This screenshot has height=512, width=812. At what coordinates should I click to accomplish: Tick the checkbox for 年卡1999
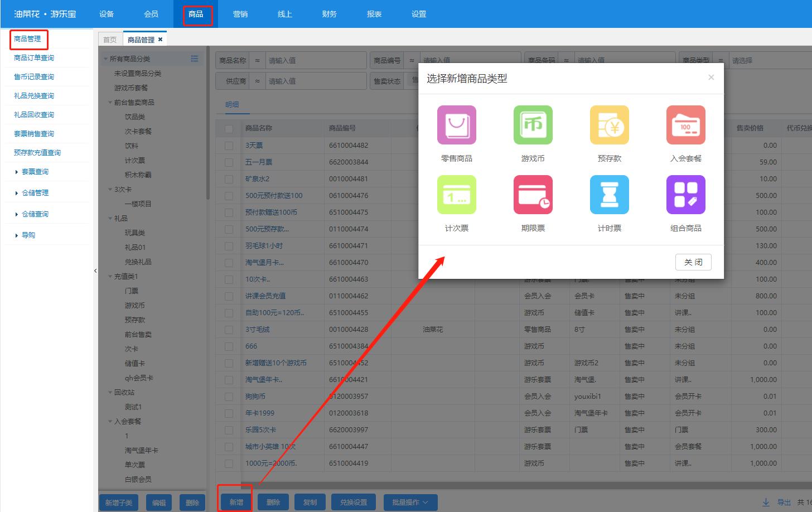[229, 413]
